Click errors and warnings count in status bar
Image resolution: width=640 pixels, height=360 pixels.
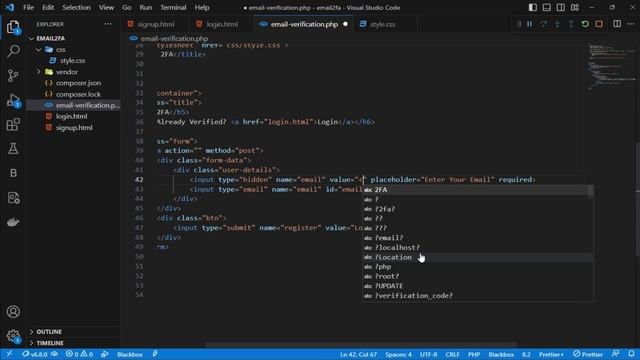point(79,354)
